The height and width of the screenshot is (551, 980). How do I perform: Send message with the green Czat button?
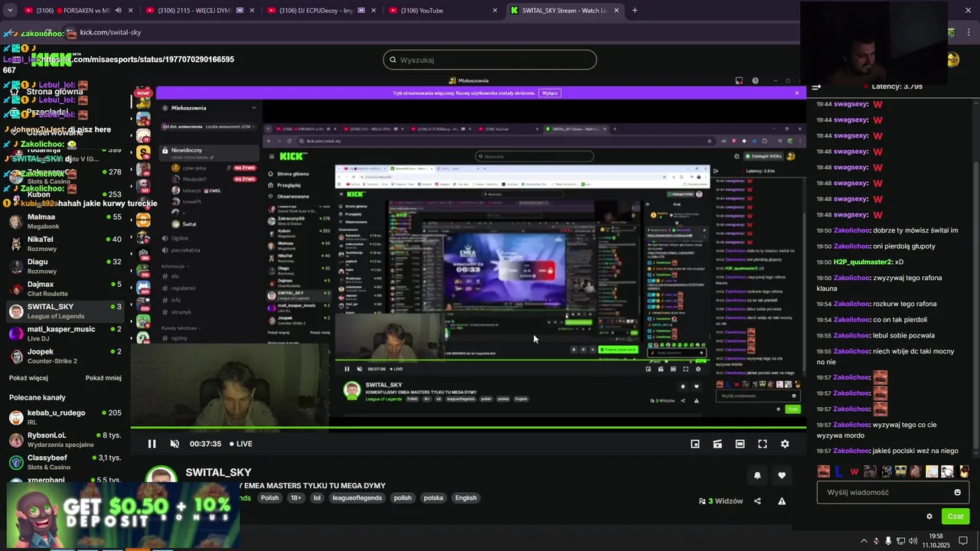955,517
